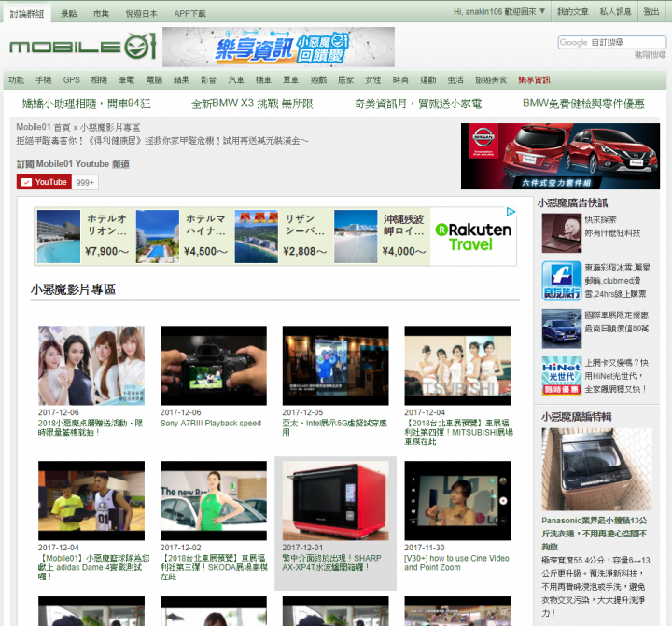The width and height of the screenshot is (672, 626).
Task: Open the 樂享資訊 小惡魔回饋慶 banner
Action: (278, 48)
